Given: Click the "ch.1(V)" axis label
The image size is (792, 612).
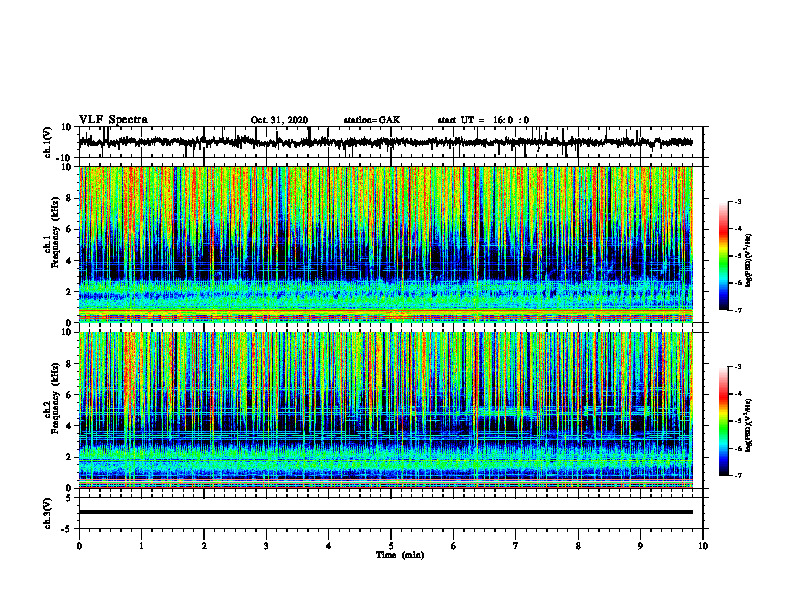Looking at the screenshot, I should point(48,142).
